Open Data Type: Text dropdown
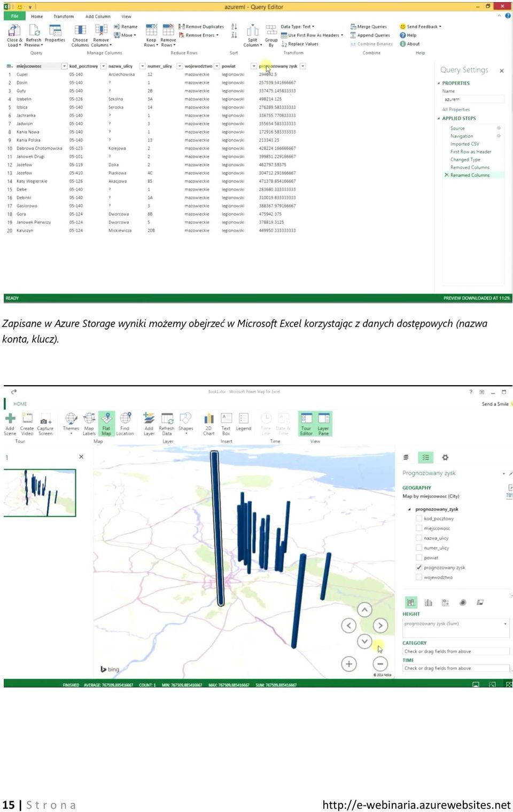 pos(298,26)
